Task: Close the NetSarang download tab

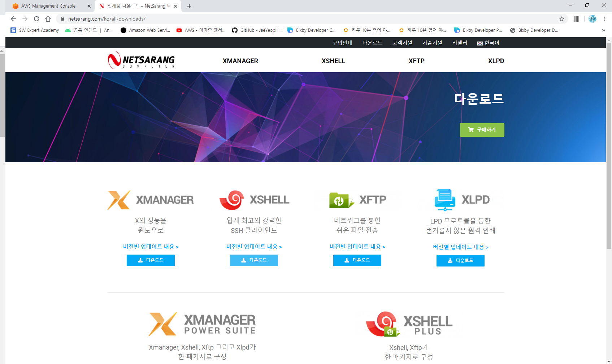Action: point(175,6)
